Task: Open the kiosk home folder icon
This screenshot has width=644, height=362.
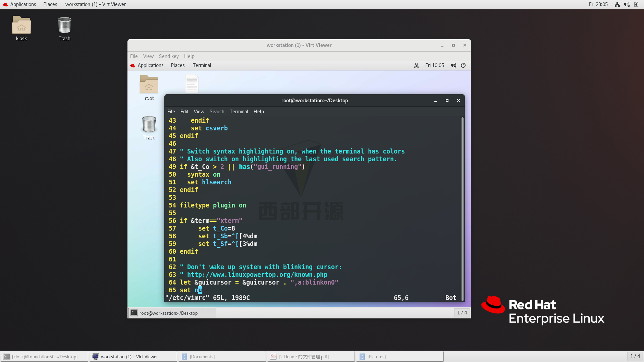Action: tap(21, 25)
